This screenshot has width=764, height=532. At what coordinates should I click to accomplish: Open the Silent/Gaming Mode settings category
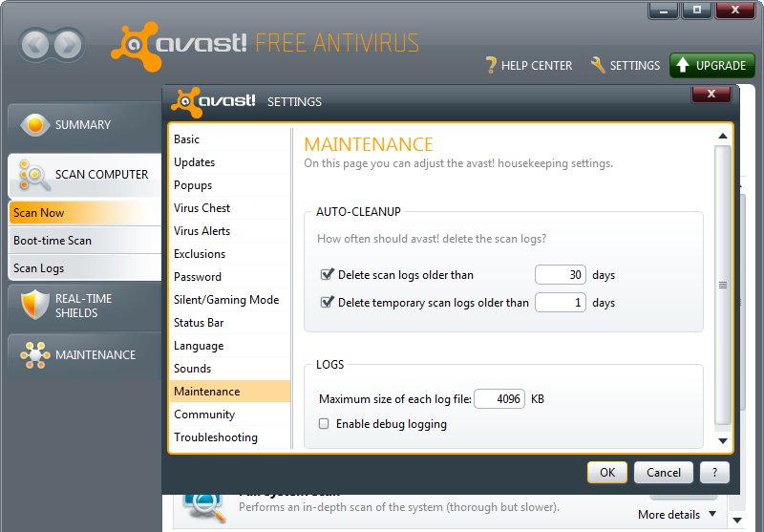pos(230,300)
